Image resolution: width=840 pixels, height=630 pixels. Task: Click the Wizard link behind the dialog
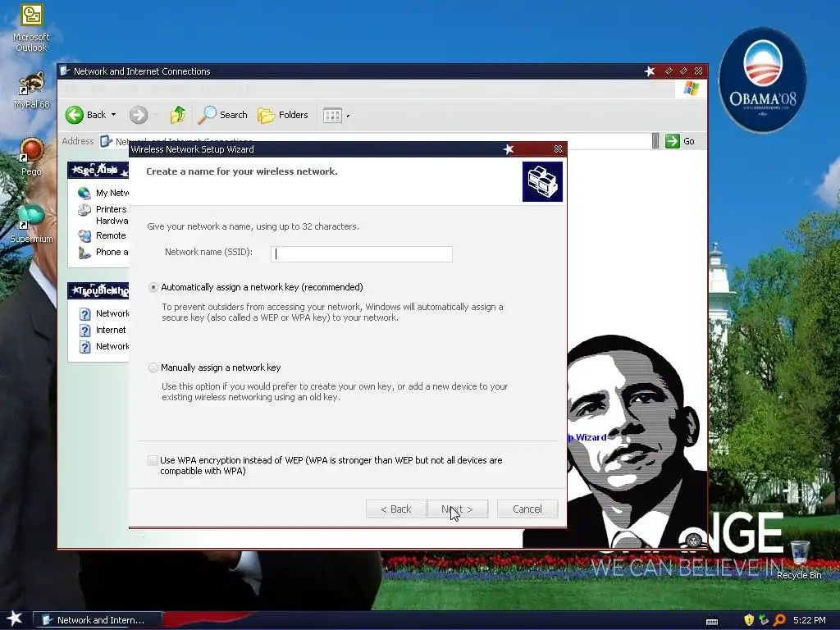587,437
